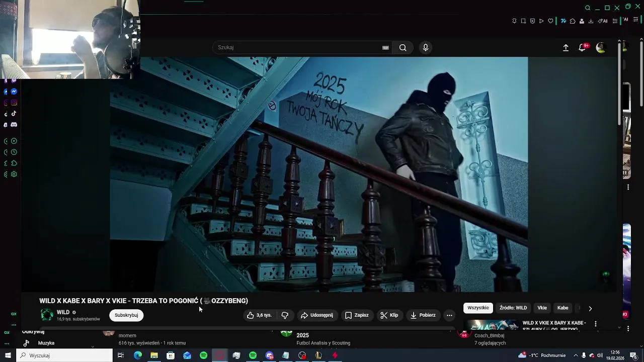This screenshot has height=362, width=644.
Task: Click the WILD channel avatar
Action: pyautogui.click(x=47, y=315)
